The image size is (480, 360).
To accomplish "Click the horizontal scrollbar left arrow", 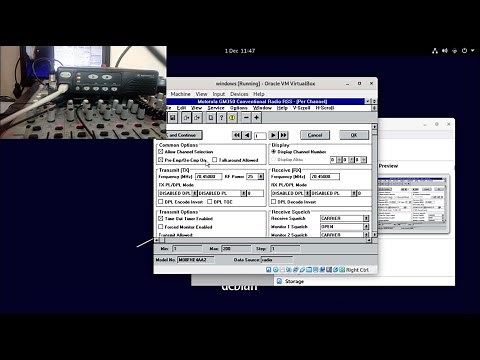I will [x=156, y=240].
